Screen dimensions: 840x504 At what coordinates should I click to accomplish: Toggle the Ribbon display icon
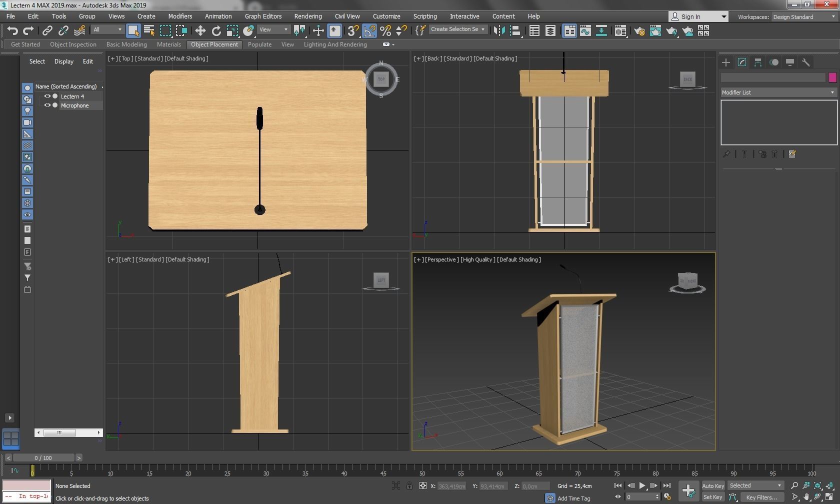pos(569,31)
